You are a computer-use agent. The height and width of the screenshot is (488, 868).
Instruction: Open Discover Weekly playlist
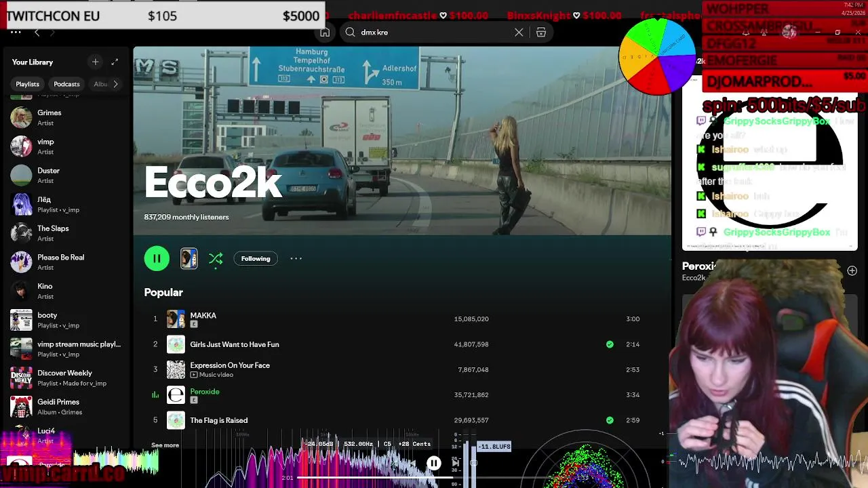pos(65,378)
